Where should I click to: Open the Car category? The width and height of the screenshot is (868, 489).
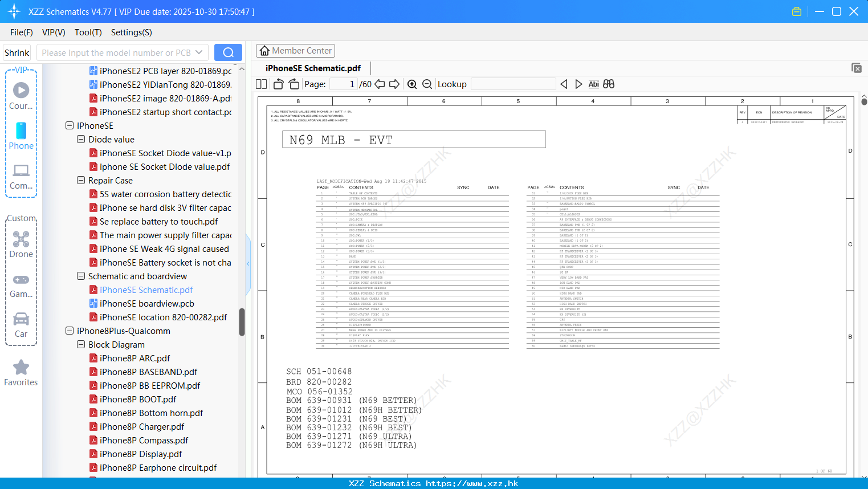click(21, 325)
